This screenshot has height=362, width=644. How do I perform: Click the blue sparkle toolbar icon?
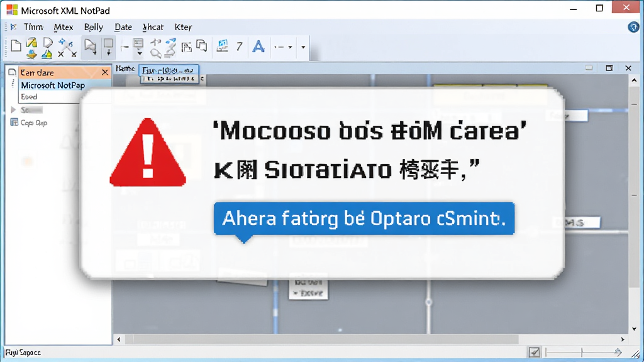[x=65, y=43]
